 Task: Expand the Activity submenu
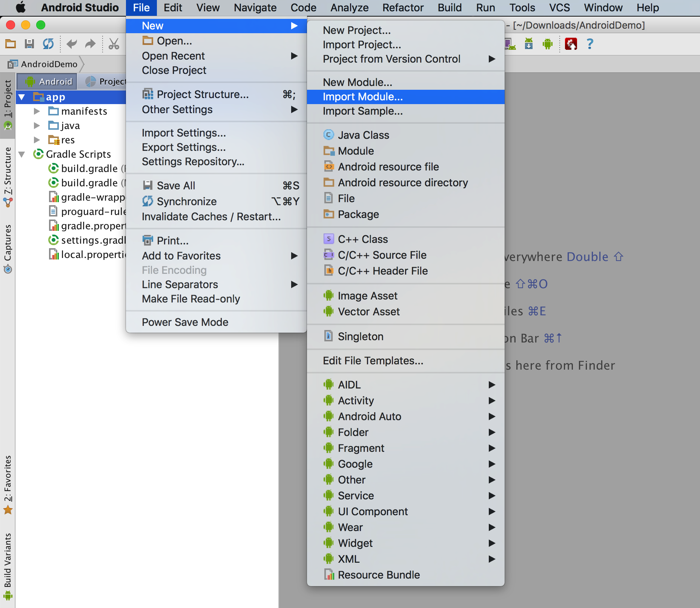[406, 401]
